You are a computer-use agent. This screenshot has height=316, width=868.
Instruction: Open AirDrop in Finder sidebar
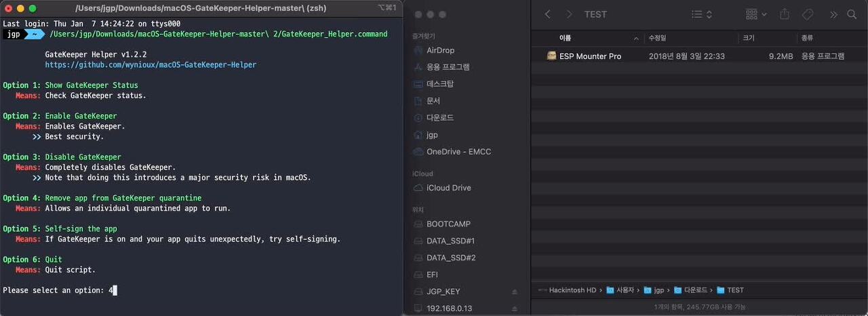coord(440,50)
